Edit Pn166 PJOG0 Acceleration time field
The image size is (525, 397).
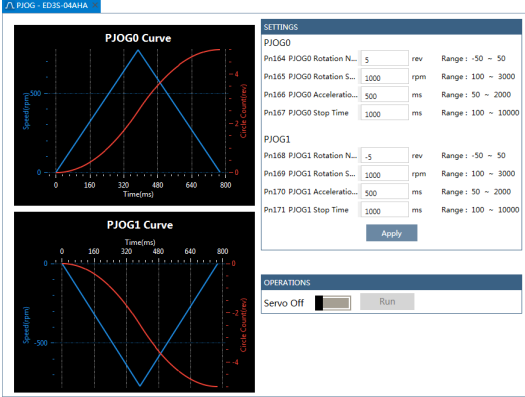tap(384, 95)
